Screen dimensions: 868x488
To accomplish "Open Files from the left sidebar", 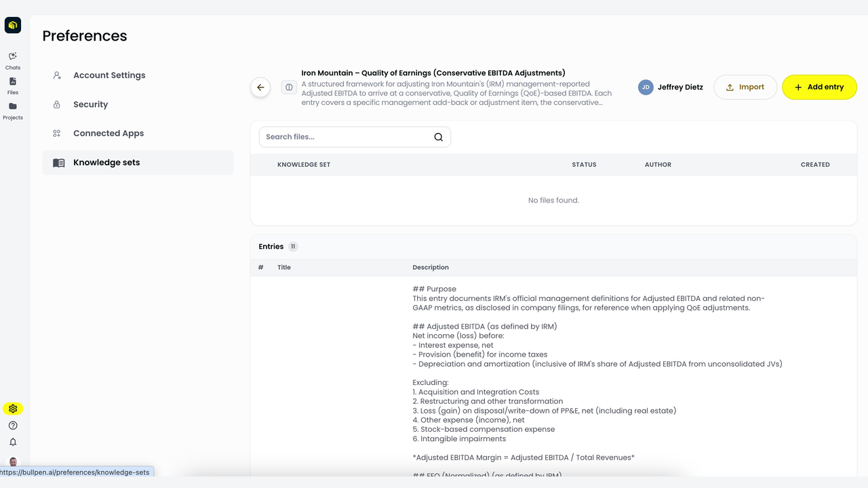I will click(13, 85).
